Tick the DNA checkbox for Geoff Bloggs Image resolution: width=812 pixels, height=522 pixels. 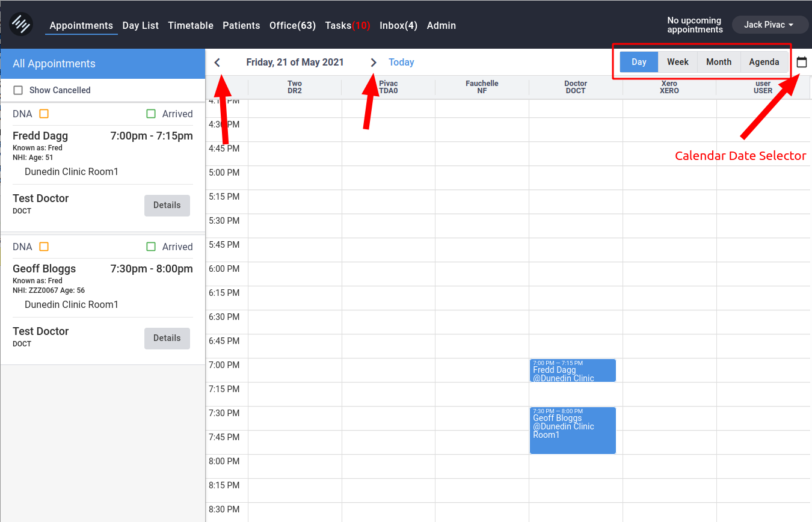tap(44, 247)
